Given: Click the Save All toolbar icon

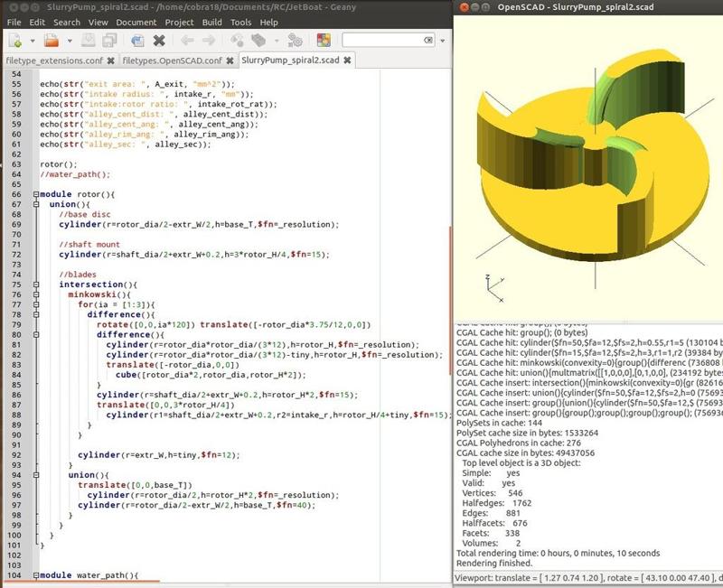Looking at the screenshot, I should [x=108, y=41].
